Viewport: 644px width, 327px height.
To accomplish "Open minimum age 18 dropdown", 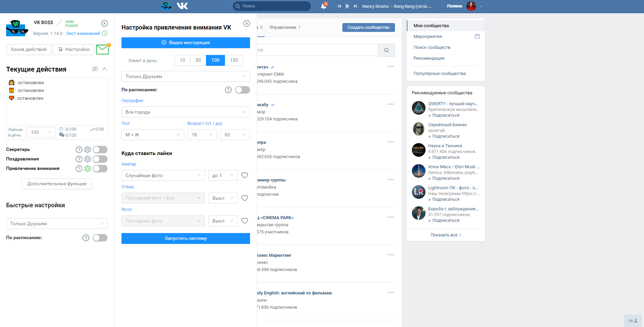I will [x=202, y=135].
